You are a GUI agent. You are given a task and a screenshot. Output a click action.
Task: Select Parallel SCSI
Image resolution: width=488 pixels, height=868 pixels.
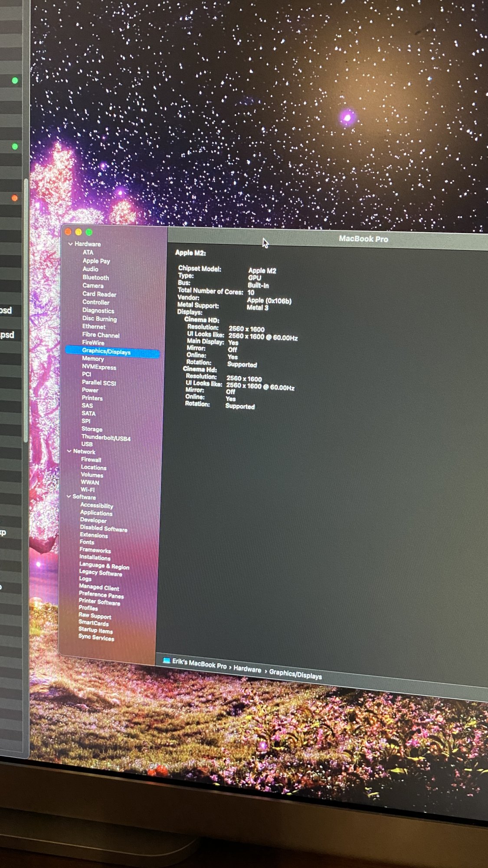[x=99, y=383]
